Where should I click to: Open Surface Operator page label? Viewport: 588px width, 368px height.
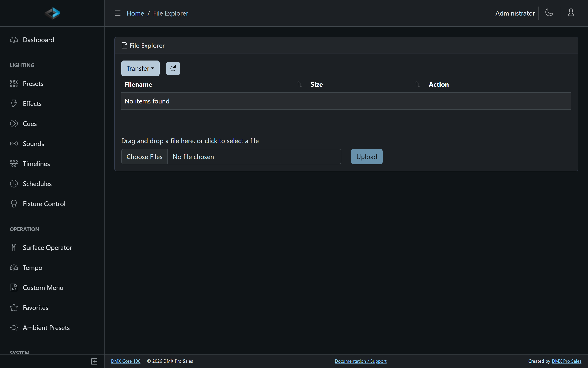click(x=47, y=248)
